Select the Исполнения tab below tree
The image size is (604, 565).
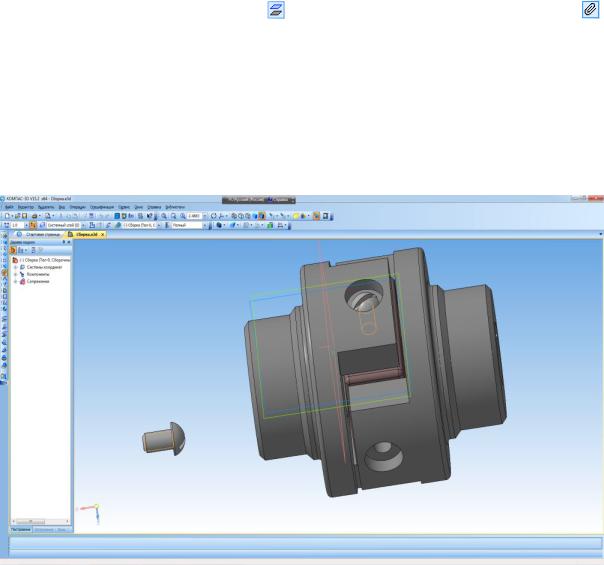44,530
